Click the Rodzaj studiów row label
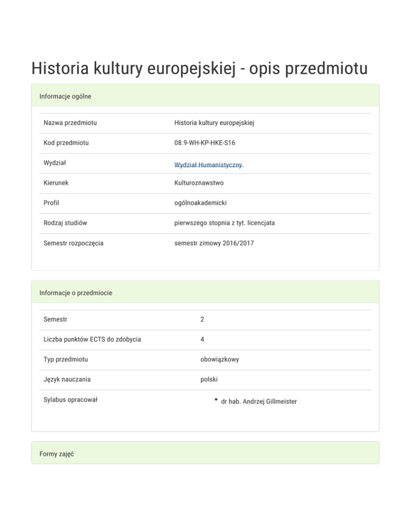Viewport: 411px width, 532px height. tap(66, 223)
